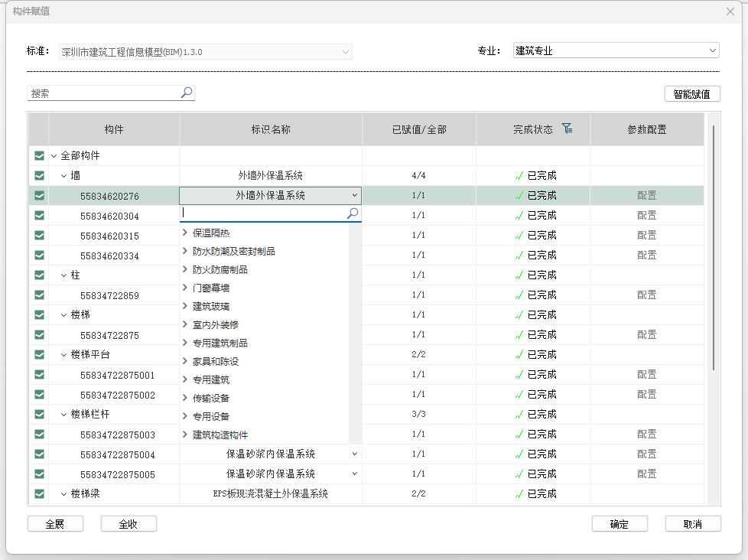Viewport: 748px width, 560px height.
Task: Click the magnifier icon in top search box
Action: [187, 93]
